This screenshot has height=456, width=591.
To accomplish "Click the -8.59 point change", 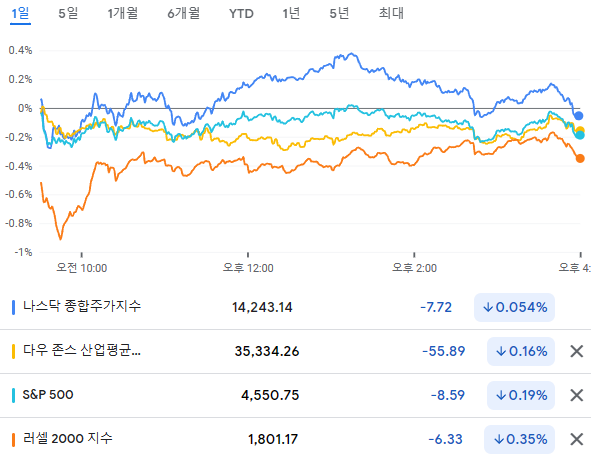I will [448, 395].
